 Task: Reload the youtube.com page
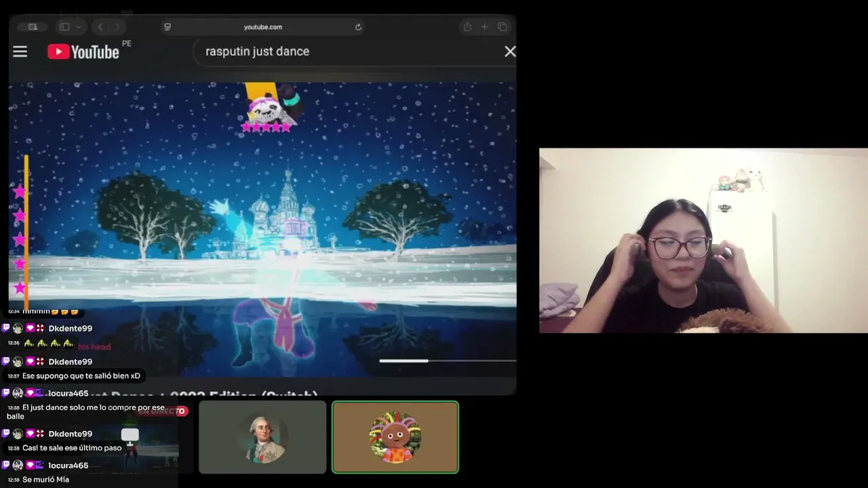[x=358, y=27]
